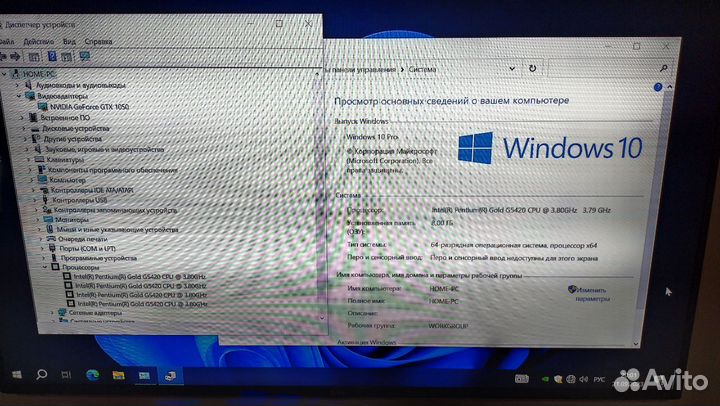Screen dimensions: 720x406
Task: Open File Explorer from the taskbar
Action: pyautogui.click(x=118, y=375)
